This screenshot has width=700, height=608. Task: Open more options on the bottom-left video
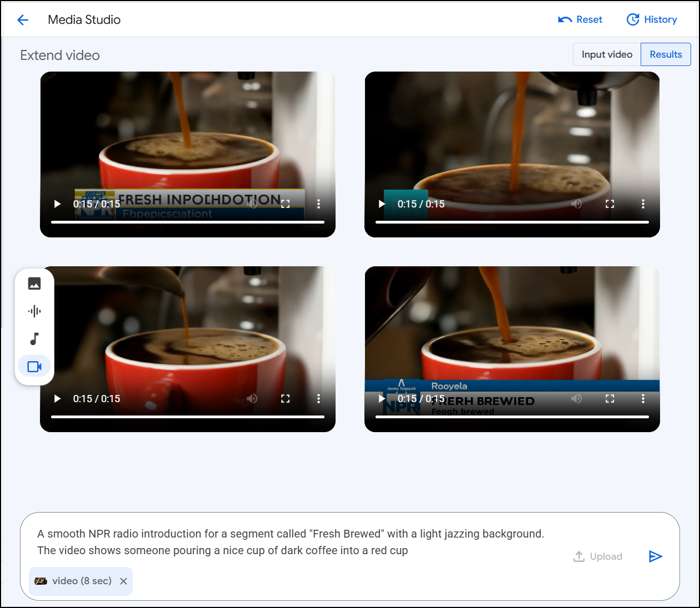[318, 398]
